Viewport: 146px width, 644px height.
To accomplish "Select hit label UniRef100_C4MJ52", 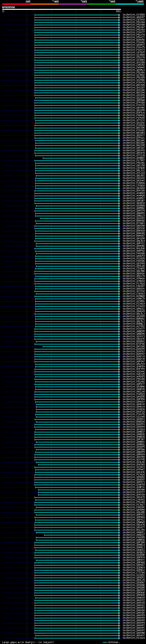I will [134, 65].
